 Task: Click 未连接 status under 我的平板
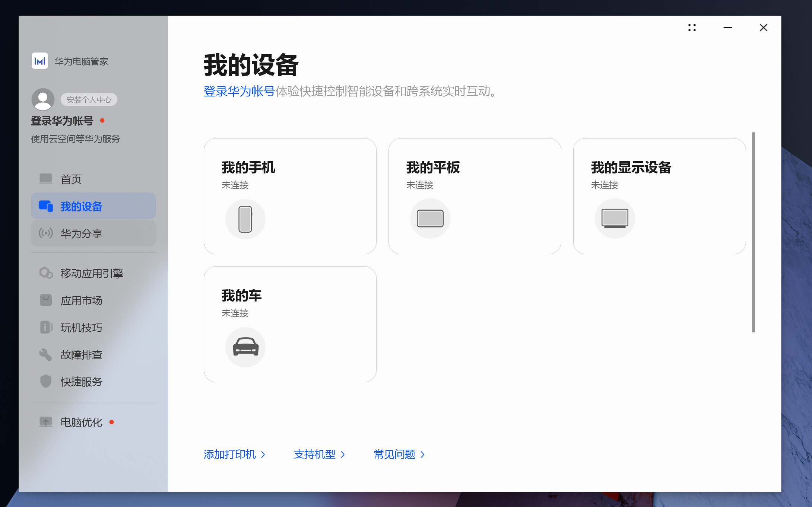click(420, 185)
